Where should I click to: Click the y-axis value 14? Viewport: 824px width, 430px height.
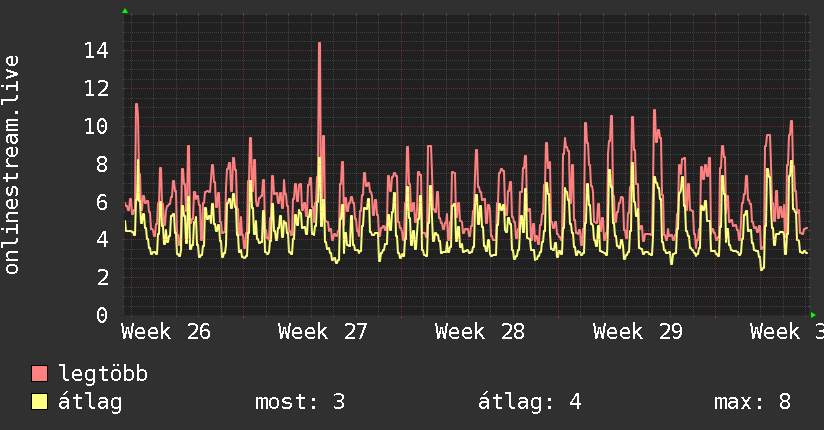coord(96,50)
